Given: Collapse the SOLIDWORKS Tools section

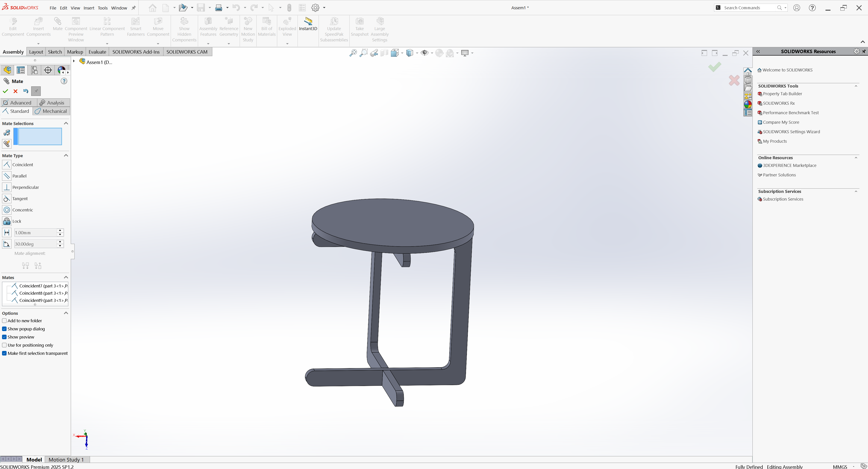Looking at the screenshot, I should [x=856, y=86].
